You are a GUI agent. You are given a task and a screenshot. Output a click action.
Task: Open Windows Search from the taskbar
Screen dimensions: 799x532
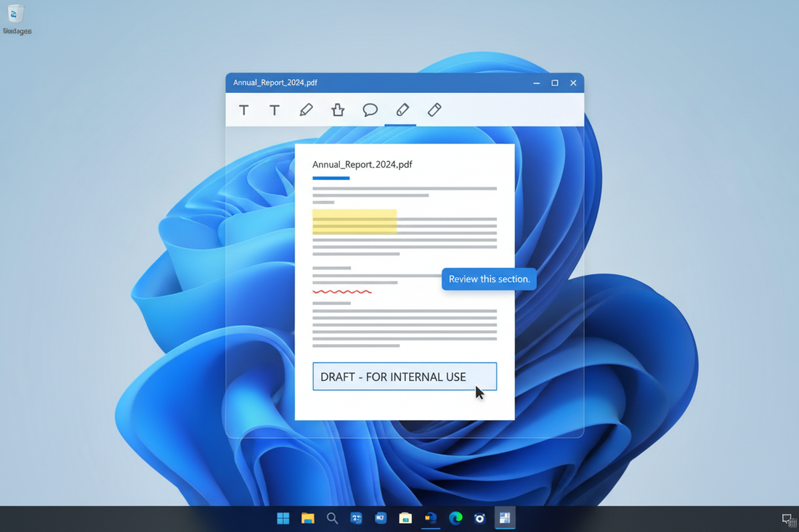332,517
